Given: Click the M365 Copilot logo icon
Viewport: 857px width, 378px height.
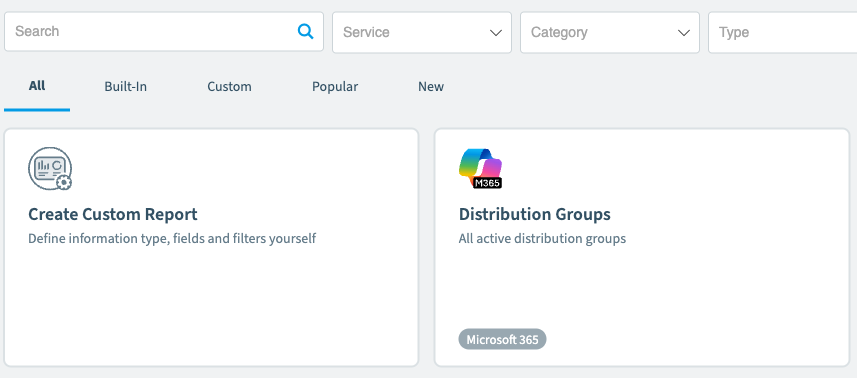Looking at the screenshot, I should click(480, 169).
